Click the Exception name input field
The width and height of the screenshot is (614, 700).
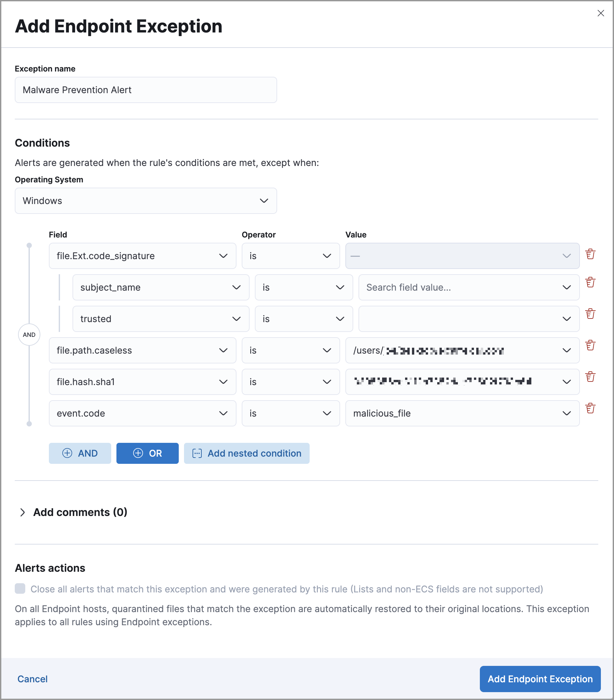click(145, 90)
